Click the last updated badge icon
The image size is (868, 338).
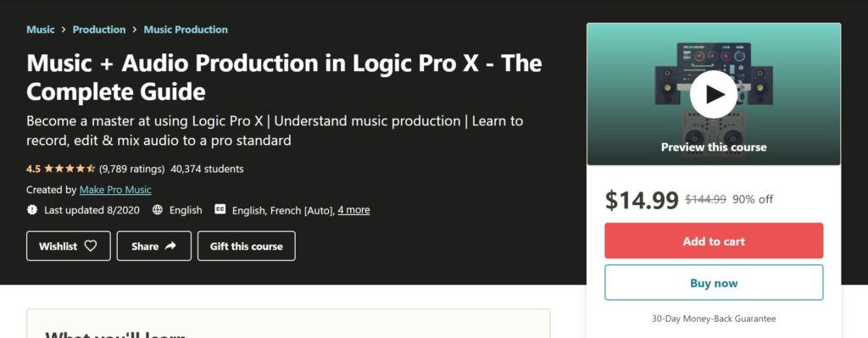click(x=32, y=209)
